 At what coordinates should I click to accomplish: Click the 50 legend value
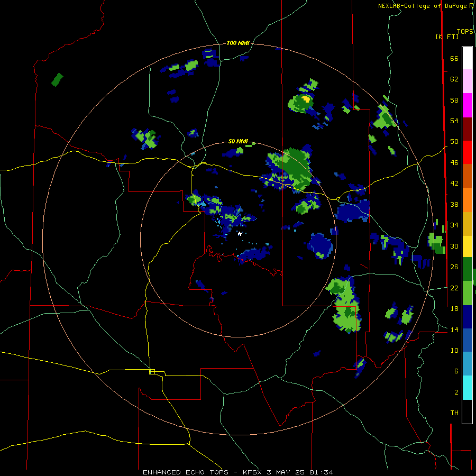[454, 142]
